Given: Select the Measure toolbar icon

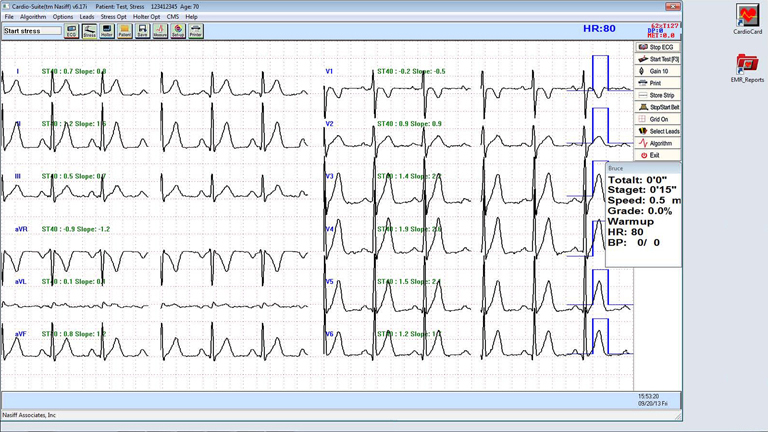Looking at the screenshot, I should pos(160,31).
